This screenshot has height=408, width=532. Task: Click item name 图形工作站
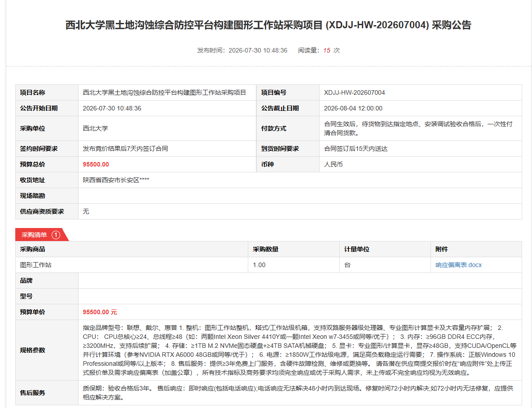35,265
